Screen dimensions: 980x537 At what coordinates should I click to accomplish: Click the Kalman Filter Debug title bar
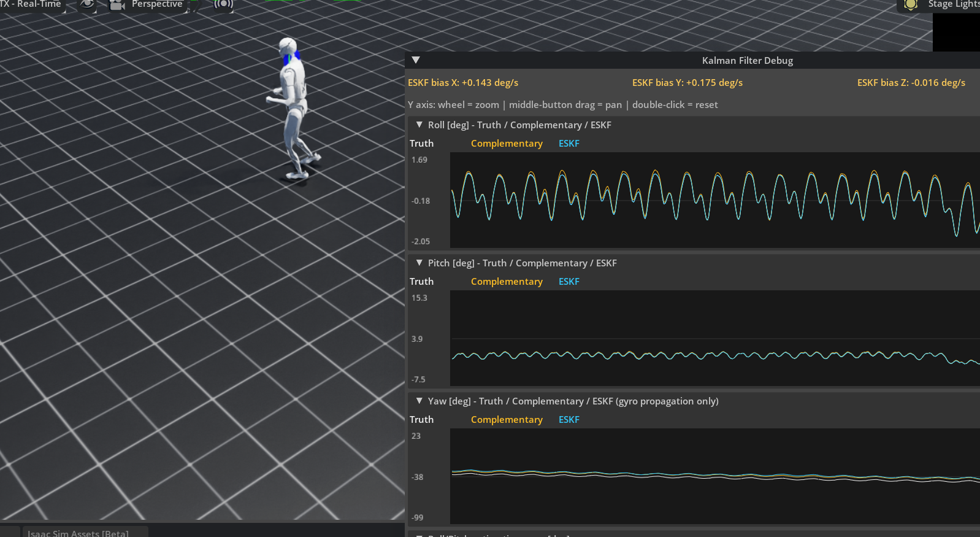click(693, 60)
